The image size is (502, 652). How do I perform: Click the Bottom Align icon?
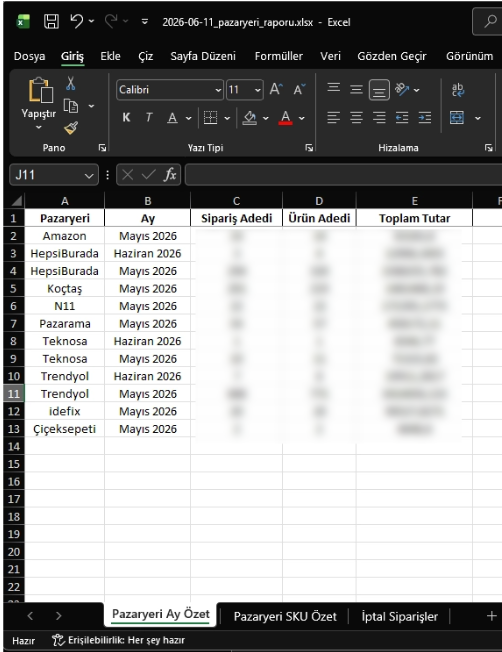379,90
